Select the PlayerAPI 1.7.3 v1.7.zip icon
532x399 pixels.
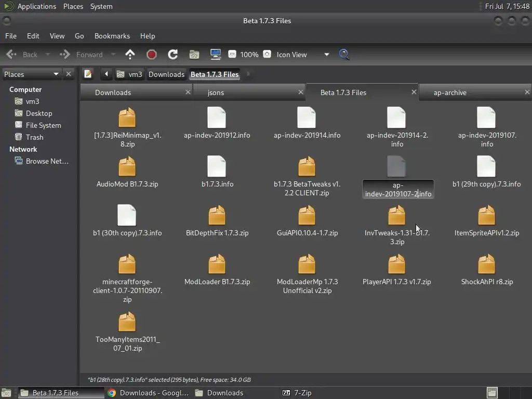pos(396,264)
